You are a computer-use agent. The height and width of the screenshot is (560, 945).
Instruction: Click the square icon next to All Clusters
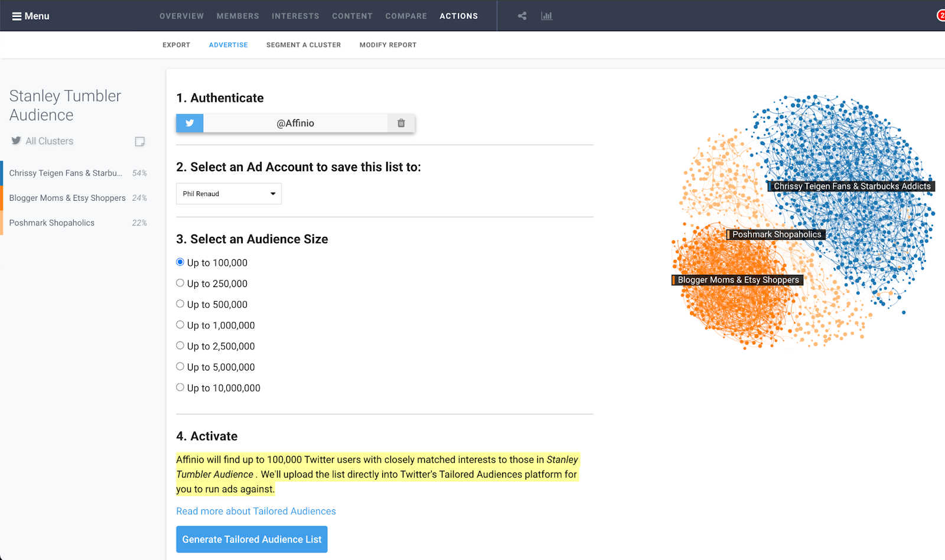click(x=140, y=141)
